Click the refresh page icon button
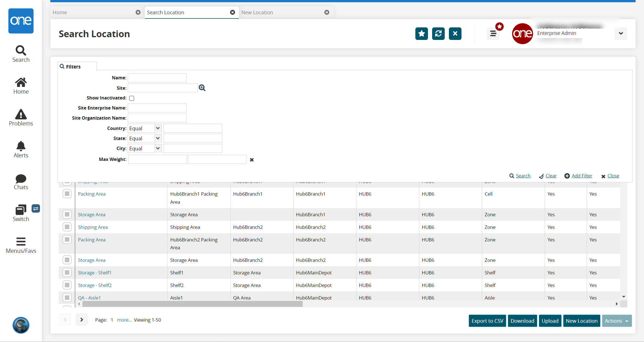 (438, 34)
